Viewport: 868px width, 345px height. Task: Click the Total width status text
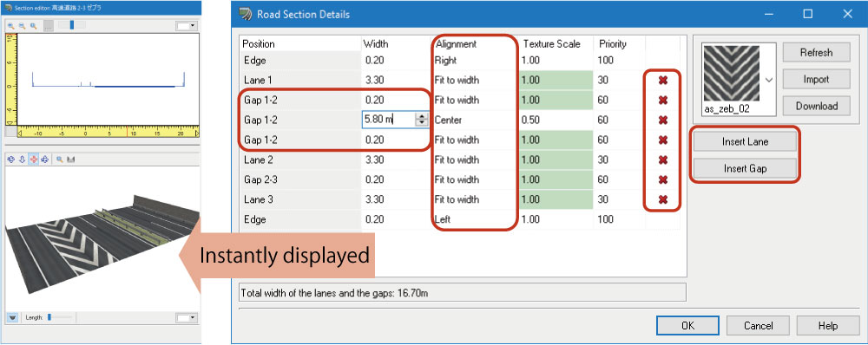pos(335,293)
